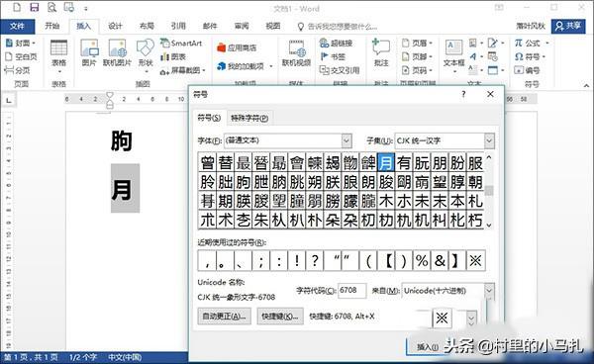Insert a 图表 chart

173,56
